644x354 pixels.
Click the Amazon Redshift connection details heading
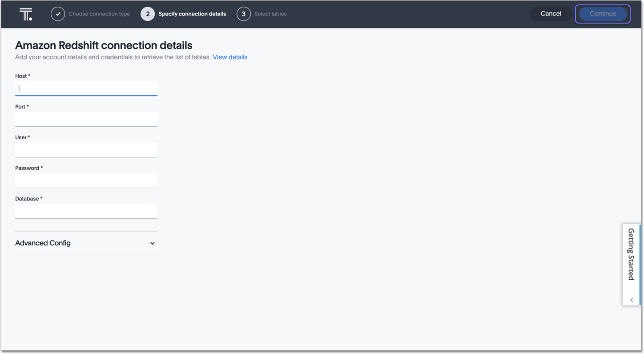[104, 45]
